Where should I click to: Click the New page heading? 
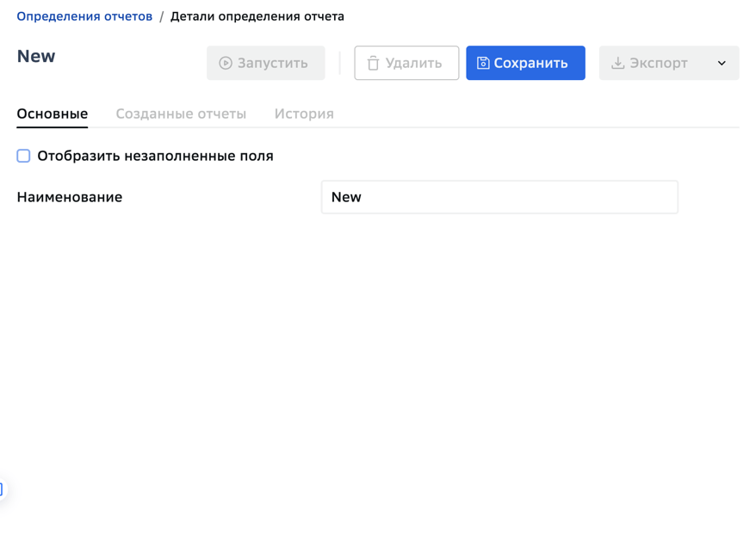click(36, 57)
